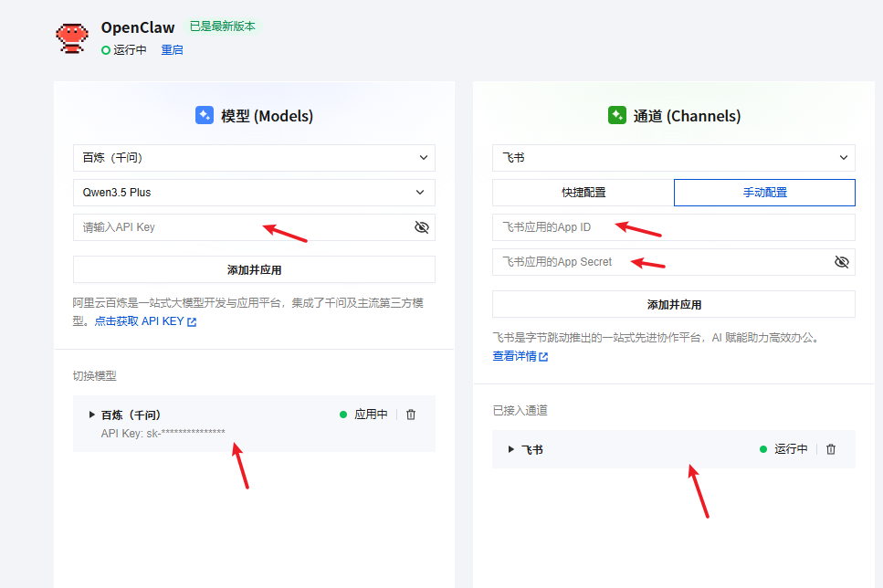
Task: Delete the 飞书 channel via trash icon
Action: click(831, 448)
